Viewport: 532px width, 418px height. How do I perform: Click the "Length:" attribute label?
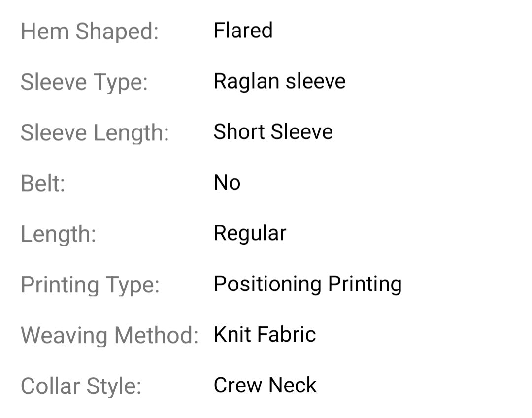[x=58, y=234]
